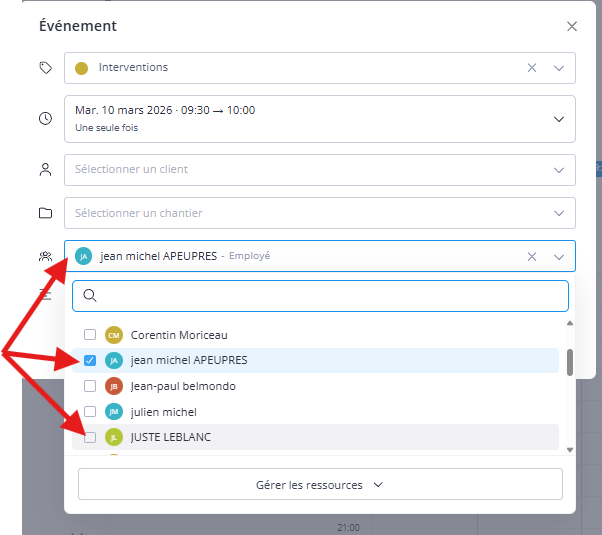Image resolution: width=602 pixels, height=535 pixels.
Task: Remove jean michel APEUPRES from resources
Action: pos(532,256)
